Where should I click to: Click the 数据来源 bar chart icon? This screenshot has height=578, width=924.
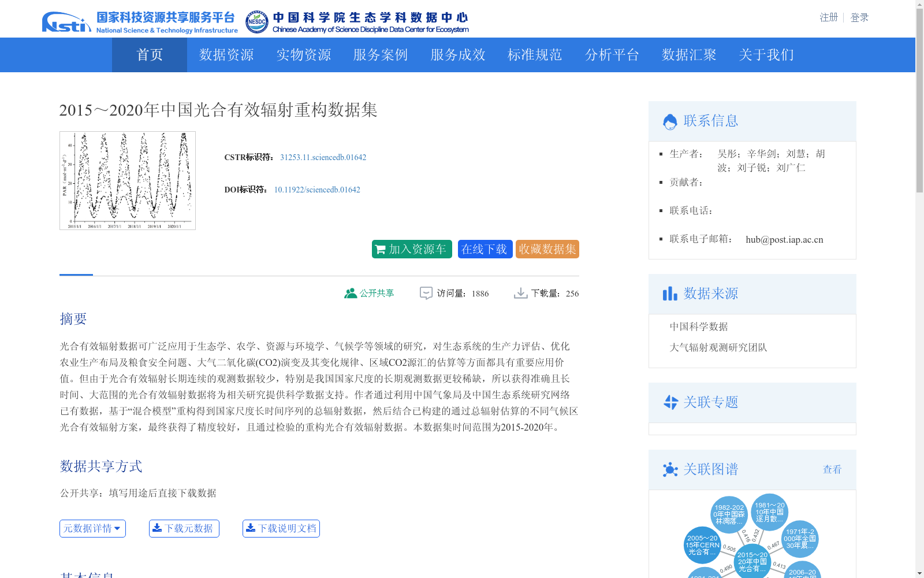pos(670,294)
